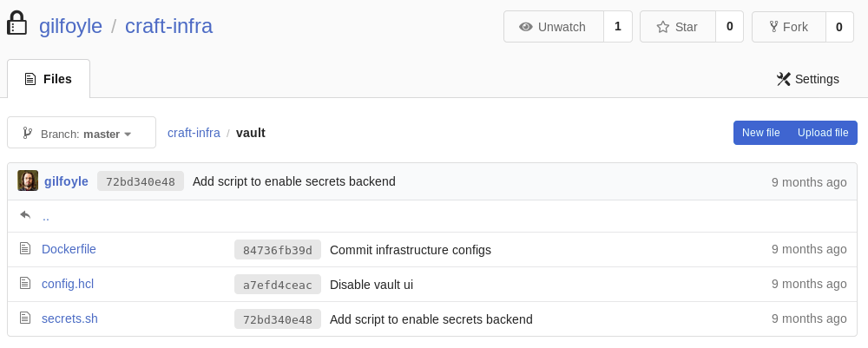Click the git branch icon
Viewport: 868px width, 348px height.
point(27,133)
